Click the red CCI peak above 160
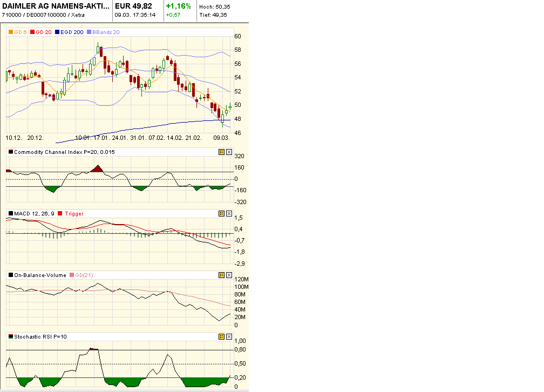Image resolution: width=544 pixels, height=392 pixels. pos(98,169)
